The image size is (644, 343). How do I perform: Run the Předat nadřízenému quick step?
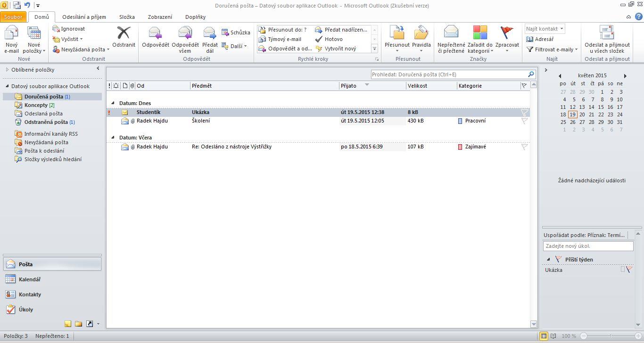point(341,30)
